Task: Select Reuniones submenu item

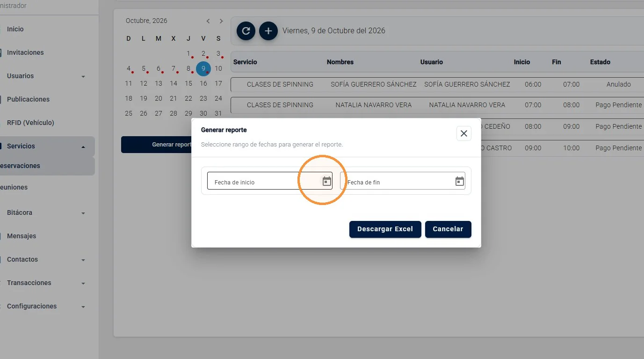Action: pos(14,187)
